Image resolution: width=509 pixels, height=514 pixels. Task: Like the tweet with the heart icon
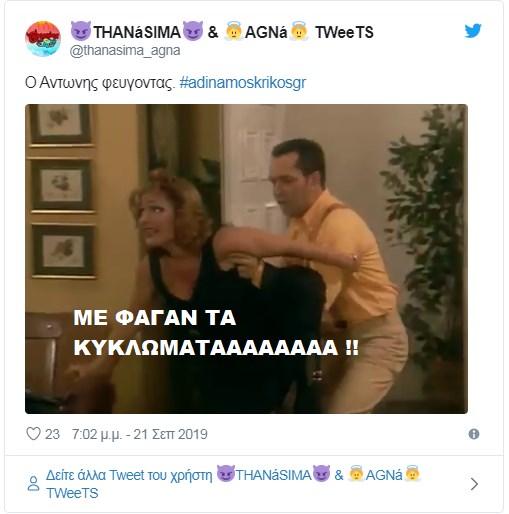(x=33, y=434)
